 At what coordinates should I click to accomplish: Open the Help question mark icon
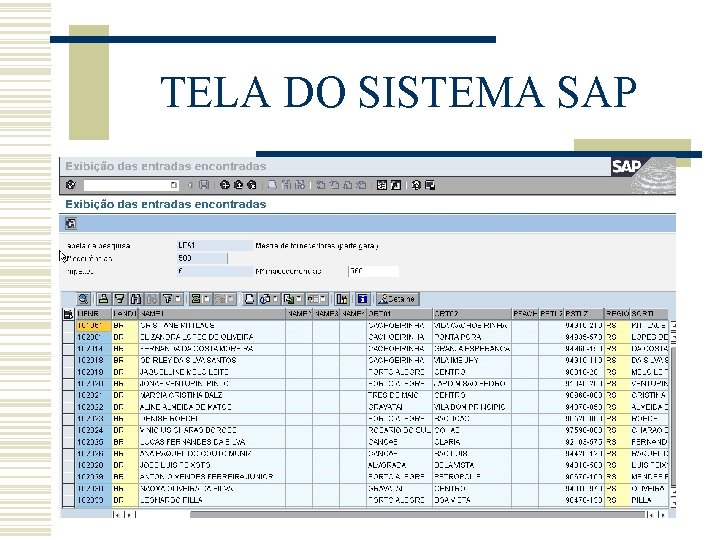tap(416, 185)
